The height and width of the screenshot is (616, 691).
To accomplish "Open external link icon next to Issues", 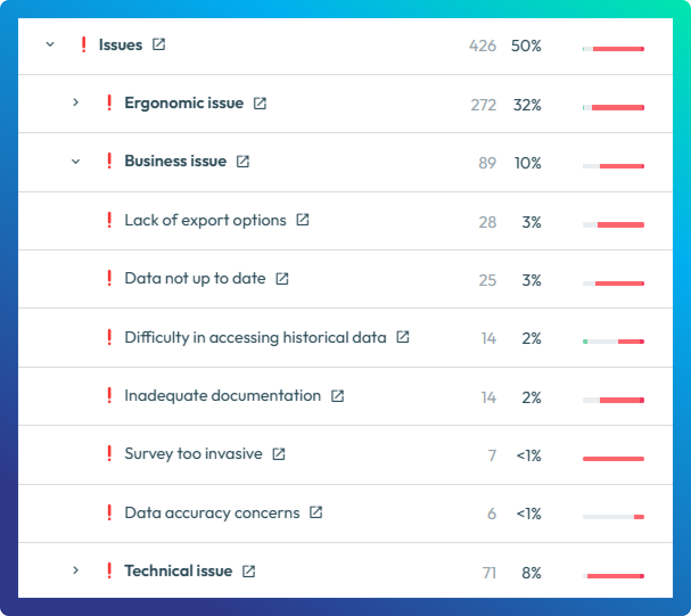I will tap(159, 44).
